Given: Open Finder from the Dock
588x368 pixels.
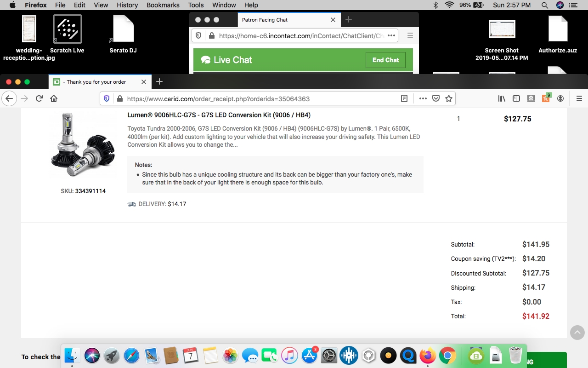Looking at the screenshot, I should click(x=72, y=356).
